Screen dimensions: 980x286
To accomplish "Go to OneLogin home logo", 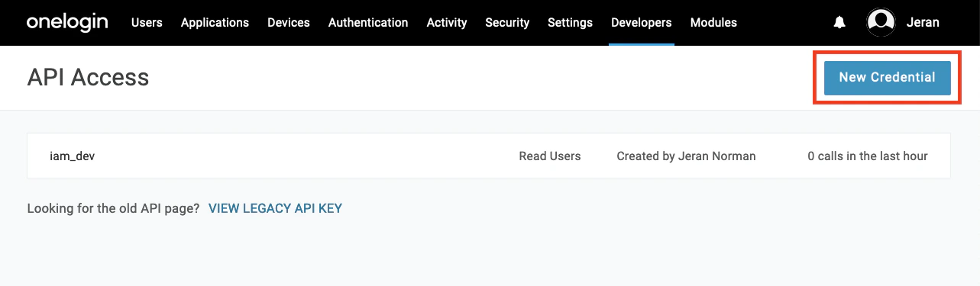I will [x=67, y=22].
